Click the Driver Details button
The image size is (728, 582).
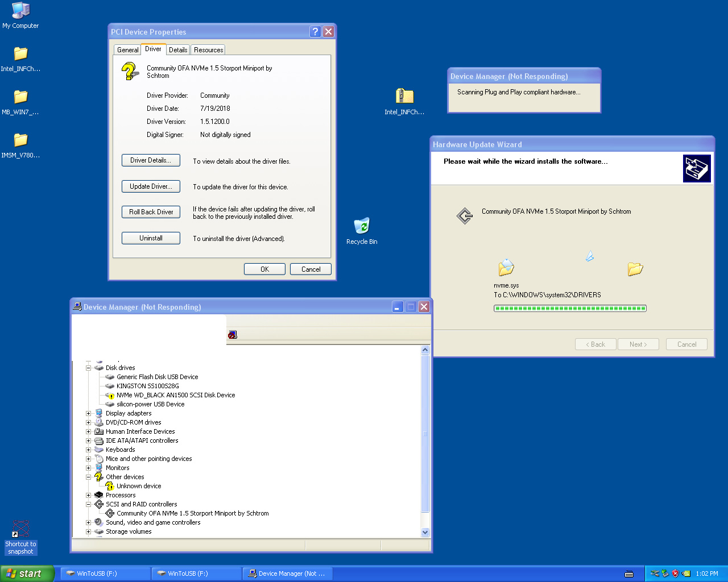coord(151,160)
